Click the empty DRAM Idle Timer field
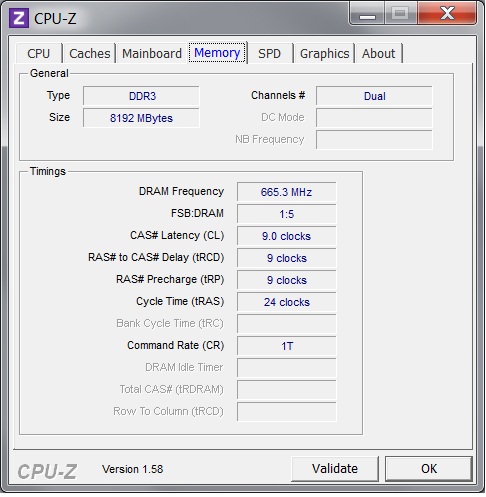 (x=287, y=368)
